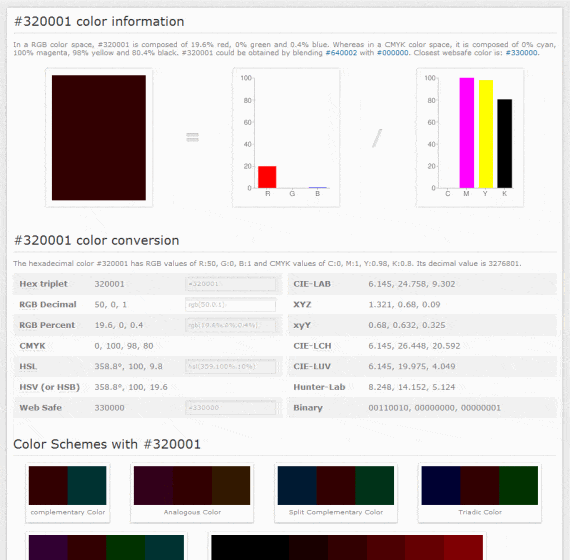Click the red bar in RGB chart

267,177
